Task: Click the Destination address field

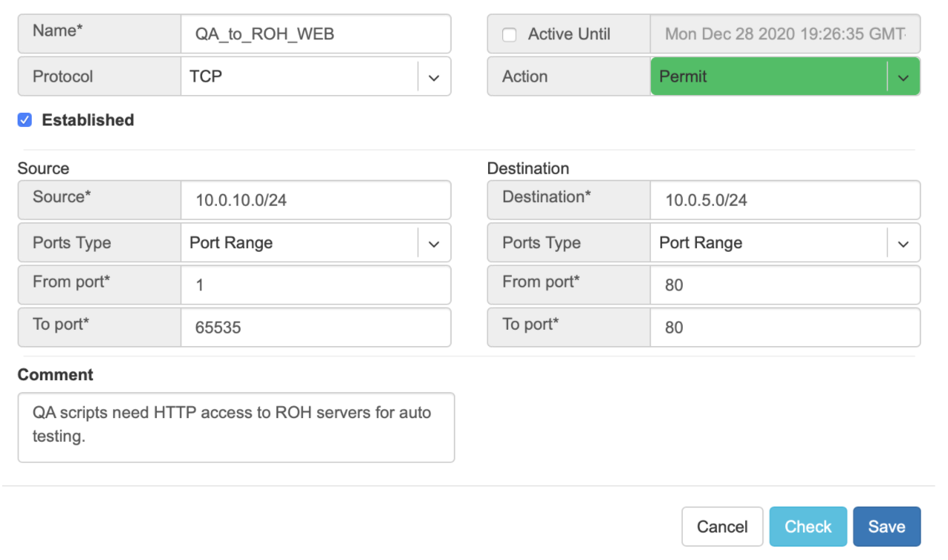Action: (x=785, y=201)
